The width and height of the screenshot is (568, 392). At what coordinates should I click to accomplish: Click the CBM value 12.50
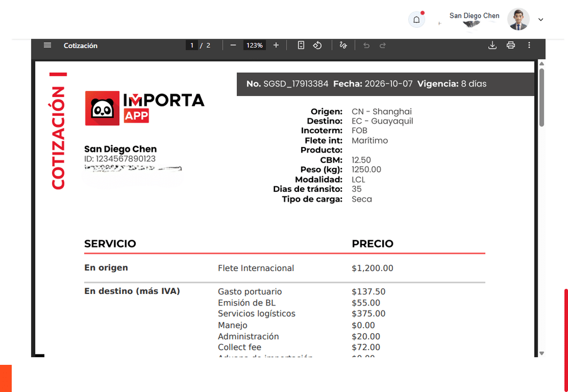(x=361, y=160)
